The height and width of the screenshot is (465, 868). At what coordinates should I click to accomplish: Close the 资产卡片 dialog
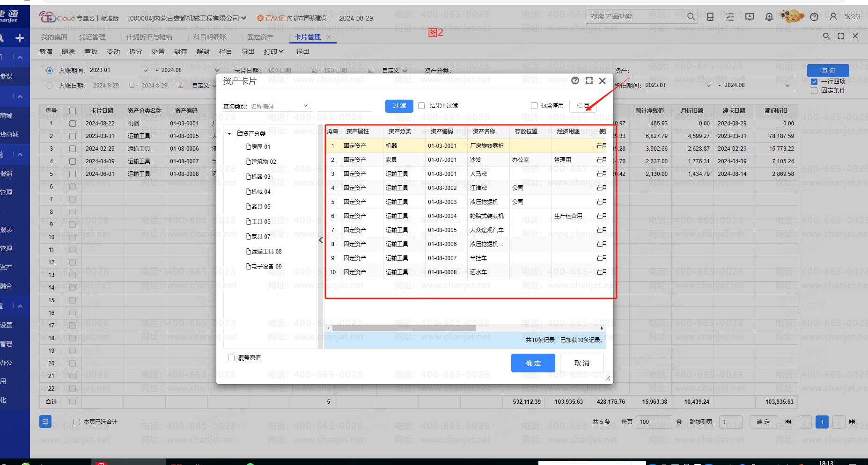pyautogui.click(x=603, y=80)
